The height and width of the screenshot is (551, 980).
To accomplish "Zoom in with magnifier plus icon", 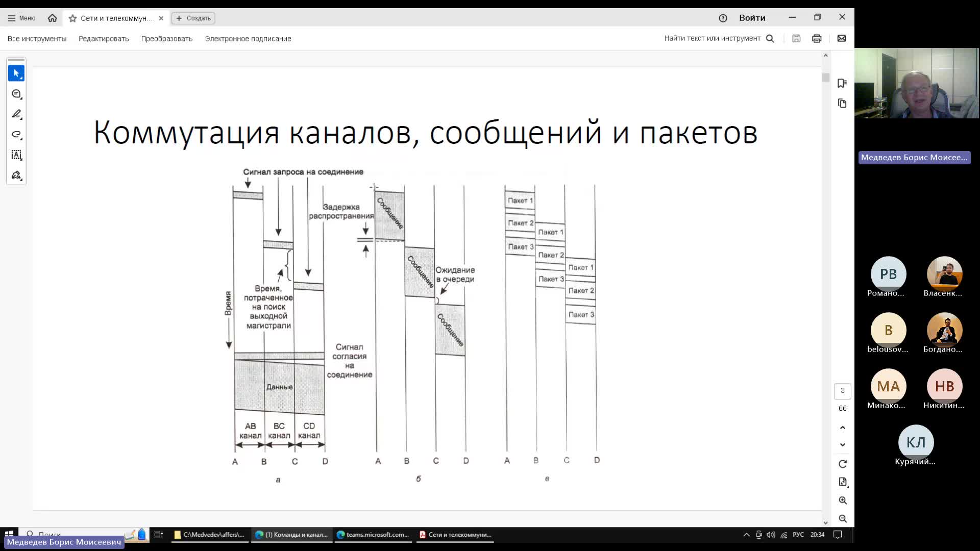I will pyautogui.click(x=843, y=500).
